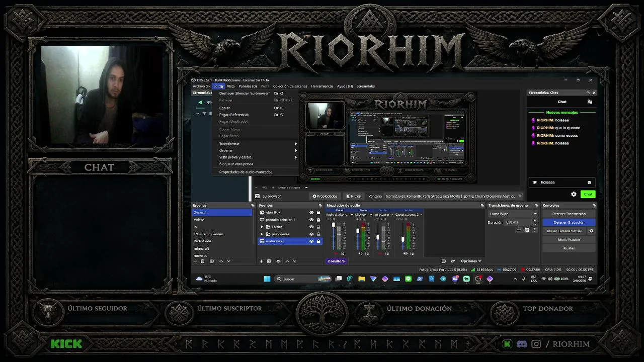Open Windows Start menu in the taskbar
Screen dimensions: 644x362
pos(267,279)
